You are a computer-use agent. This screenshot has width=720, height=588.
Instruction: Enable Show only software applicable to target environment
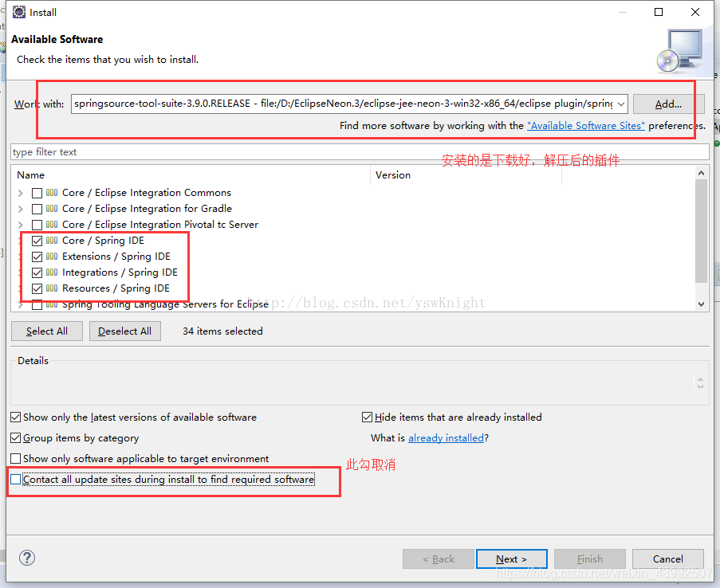16,459
